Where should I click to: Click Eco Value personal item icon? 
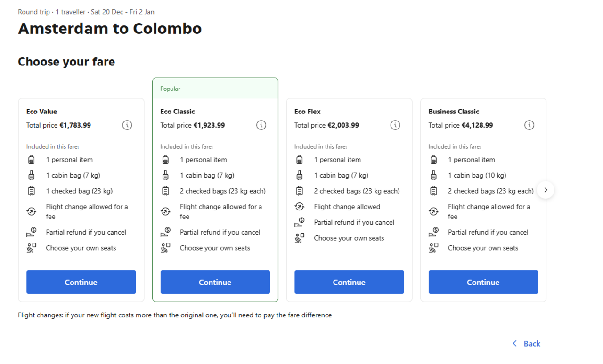point(32,160)
